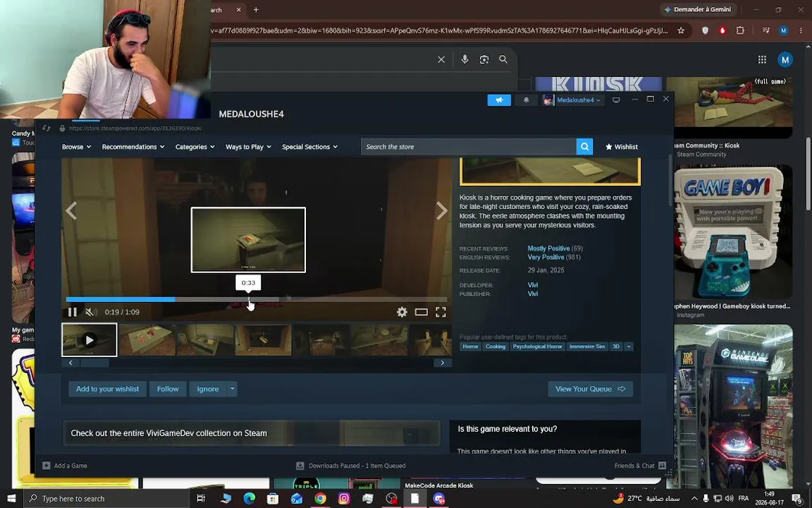Switch Steam to Big Picture mode icon
The height and width of the screenshot is (508, 812).
pos(616,100)
